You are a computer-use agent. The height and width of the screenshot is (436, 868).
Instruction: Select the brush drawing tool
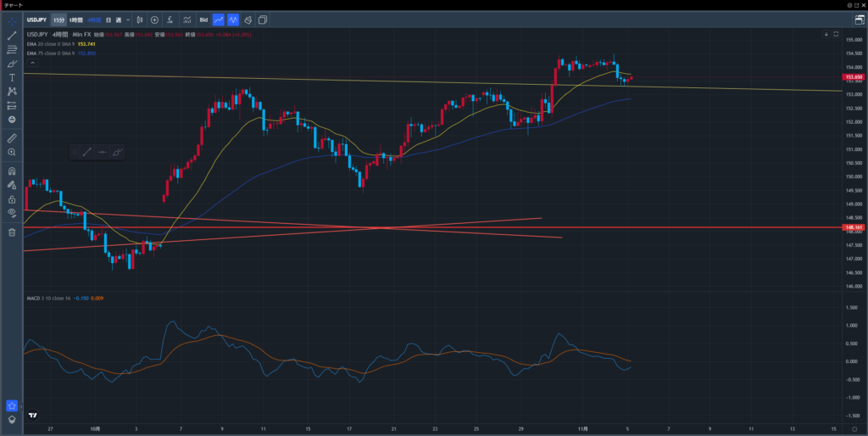12,64
